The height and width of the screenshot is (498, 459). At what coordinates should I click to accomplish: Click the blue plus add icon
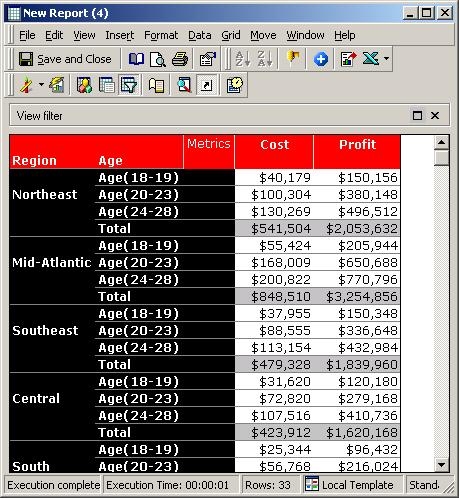pos(320,59)
